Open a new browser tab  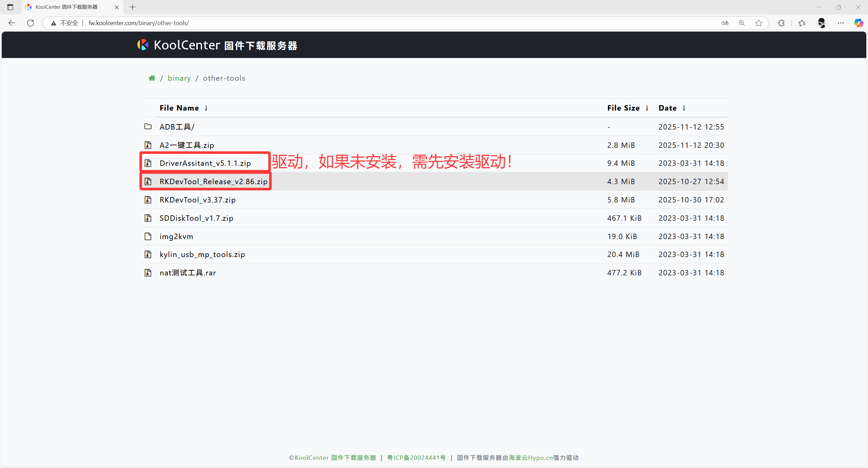pyautogui.click(x=133, y=7)
